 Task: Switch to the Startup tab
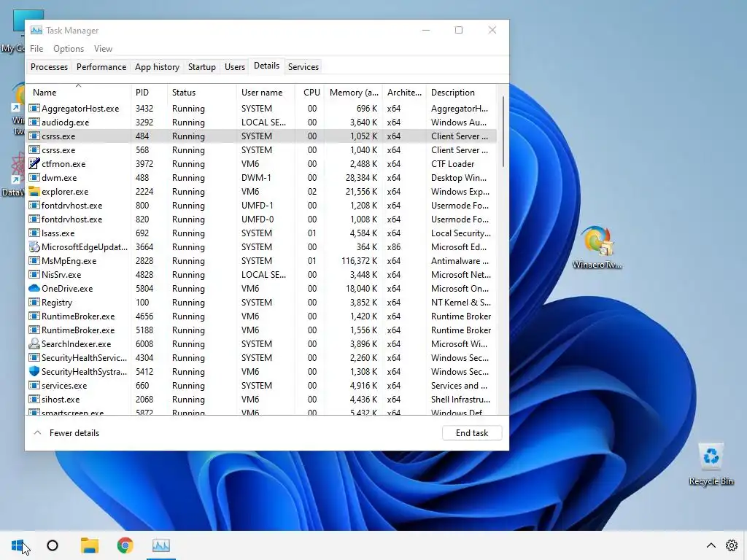(202, 67)
